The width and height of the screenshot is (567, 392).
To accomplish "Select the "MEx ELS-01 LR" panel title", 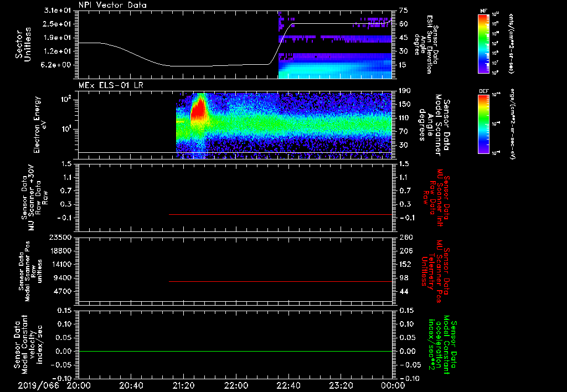I will pyautogui.click(x=111, y=86).
